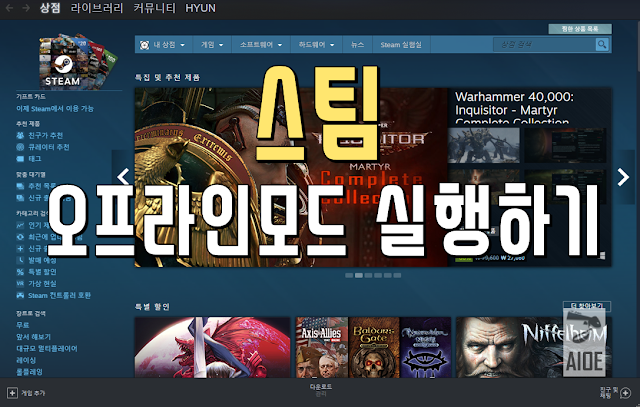The height and width of the screenshot is (407, 640).
Task: Show next featured game with right chevron
Action: [x=623, y=177]
